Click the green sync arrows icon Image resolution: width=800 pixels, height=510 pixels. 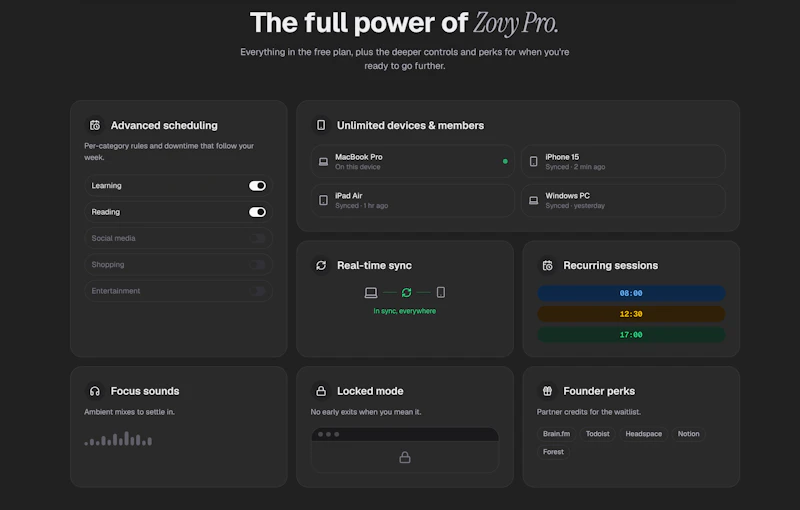pyautogui.click(x=407, y=293)
